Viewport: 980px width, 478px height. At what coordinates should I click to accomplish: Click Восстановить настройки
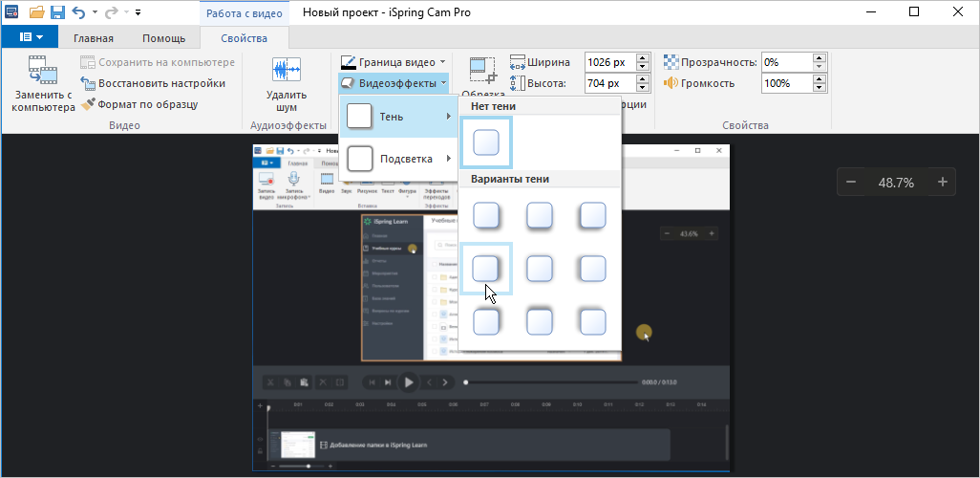153,83
